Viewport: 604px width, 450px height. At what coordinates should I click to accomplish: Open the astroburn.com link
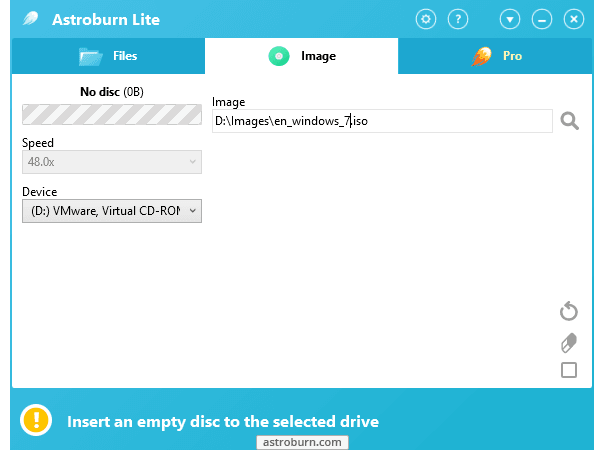(302, 442)
